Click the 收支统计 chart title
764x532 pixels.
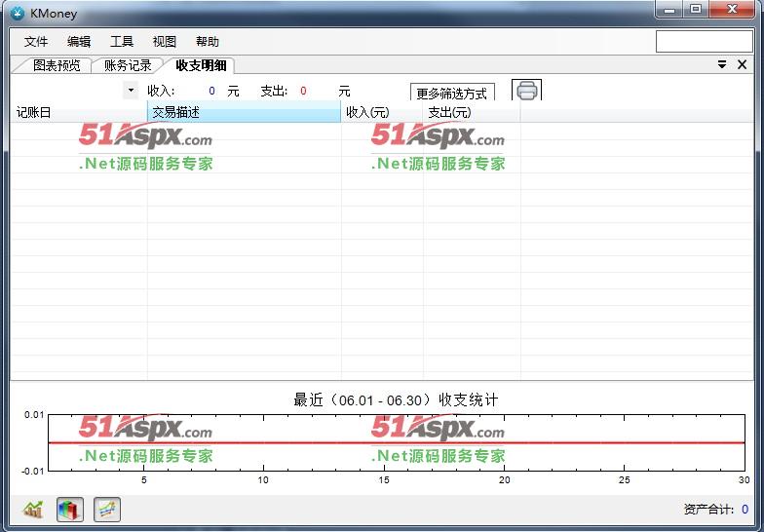(396, 399)
